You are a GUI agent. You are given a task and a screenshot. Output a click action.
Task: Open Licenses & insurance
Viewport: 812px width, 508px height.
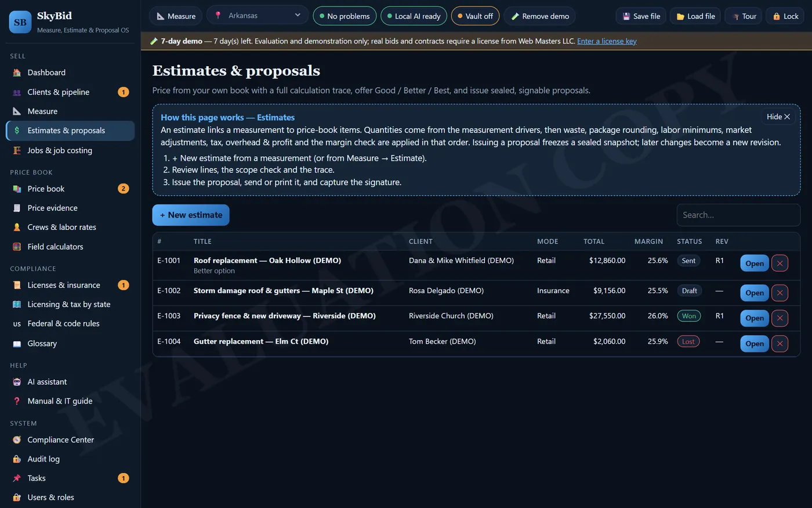coord(70,285)
